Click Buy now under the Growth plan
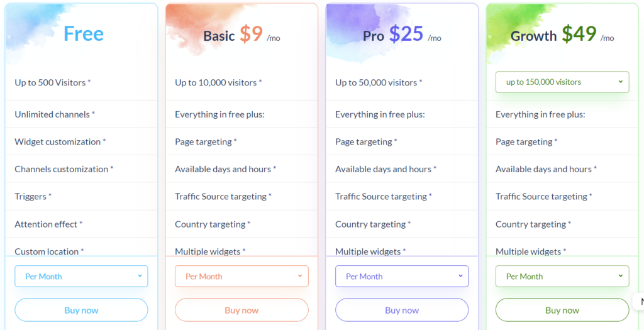Screen dimensions: 644x330 click(x=562, y=310)
